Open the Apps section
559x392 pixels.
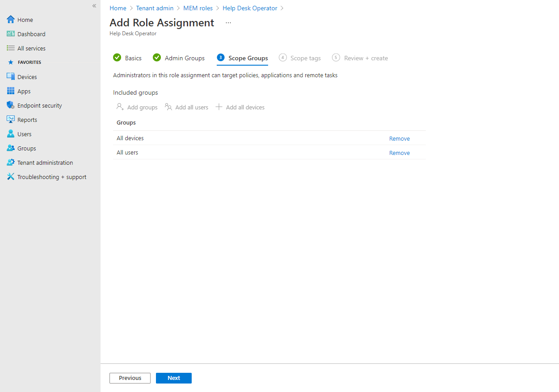[24, 91]
